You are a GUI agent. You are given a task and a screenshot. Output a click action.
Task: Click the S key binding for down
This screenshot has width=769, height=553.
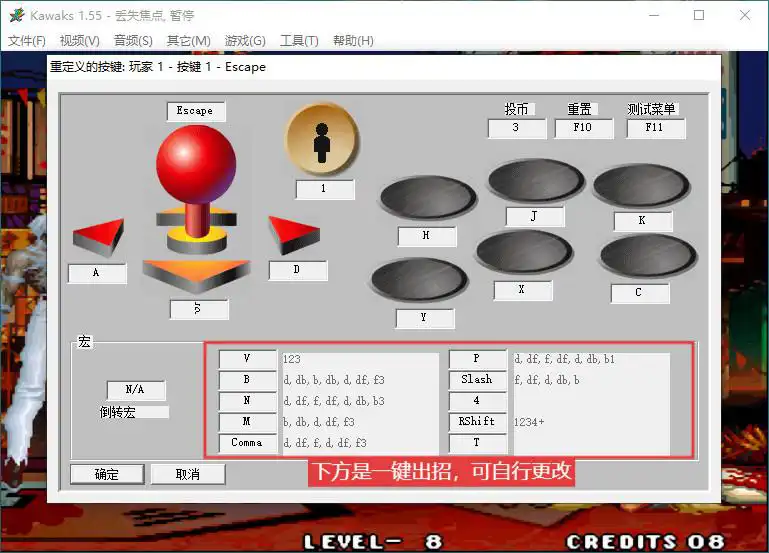tap(199, 309)
